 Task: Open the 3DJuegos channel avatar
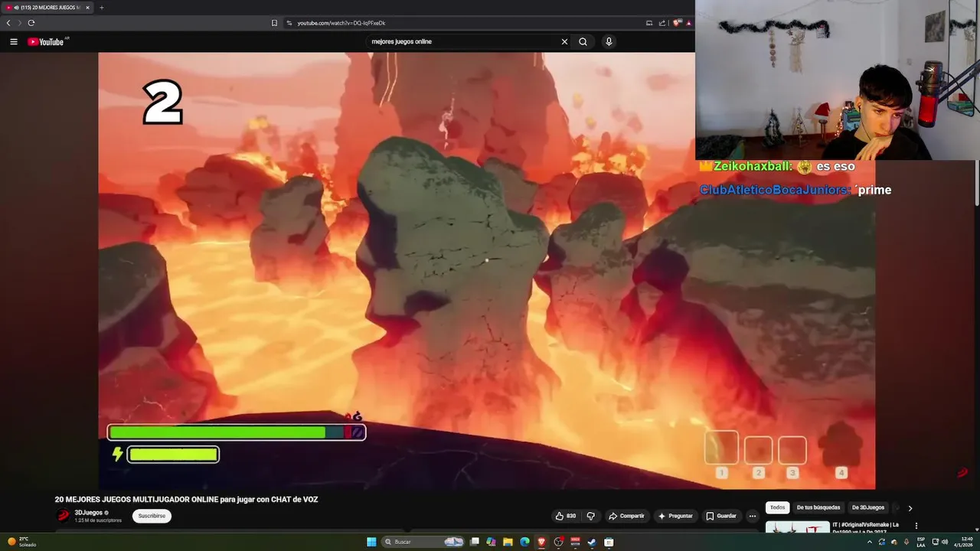coord(64,516)
